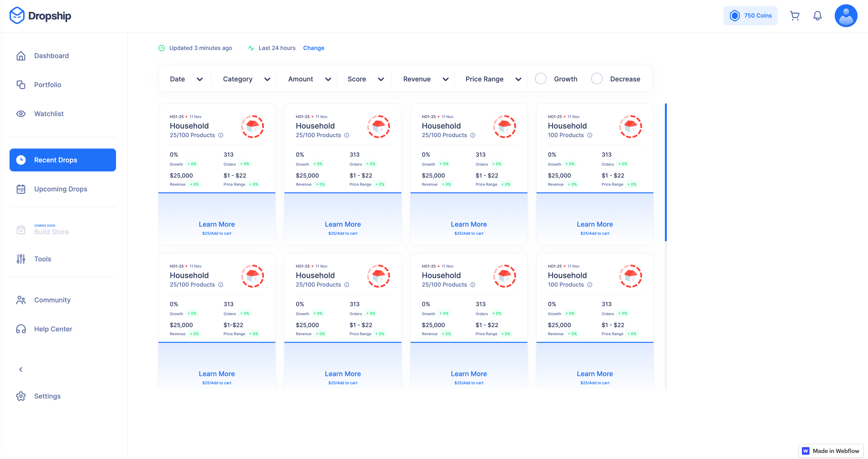Click the Help Center headphones icon
Image resolution: width=868 pixels, height=459 pixels.
[21, 329]
